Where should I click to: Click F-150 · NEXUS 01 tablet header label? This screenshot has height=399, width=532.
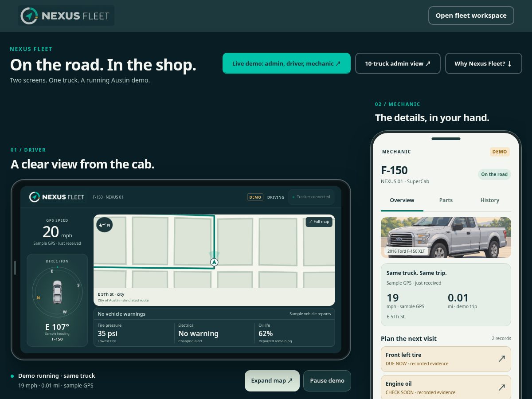click(x=108, y=197)
